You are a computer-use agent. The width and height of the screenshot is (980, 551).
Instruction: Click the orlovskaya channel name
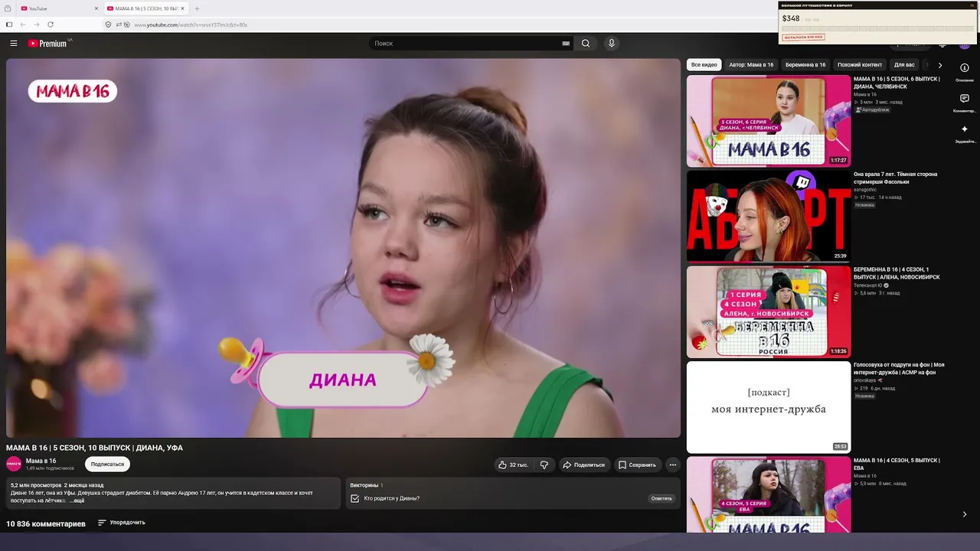tap(866, 380)
